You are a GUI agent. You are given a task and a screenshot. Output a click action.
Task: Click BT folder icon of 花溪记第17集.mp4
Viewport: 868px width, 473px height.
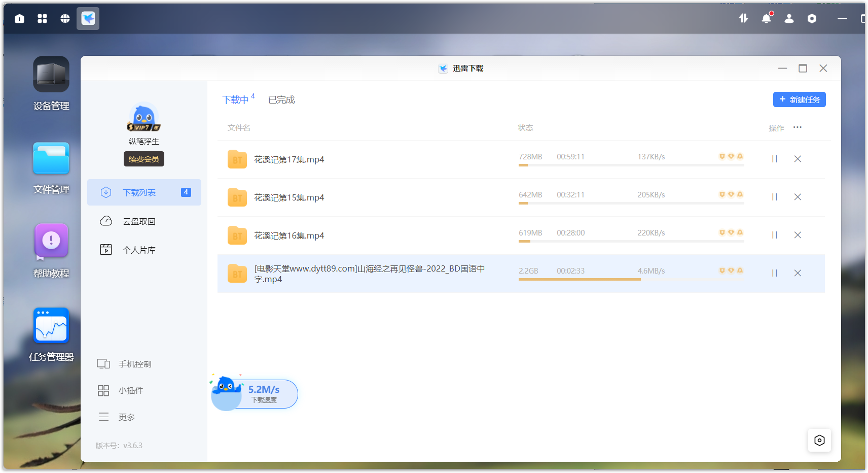[x=237, y=159]
